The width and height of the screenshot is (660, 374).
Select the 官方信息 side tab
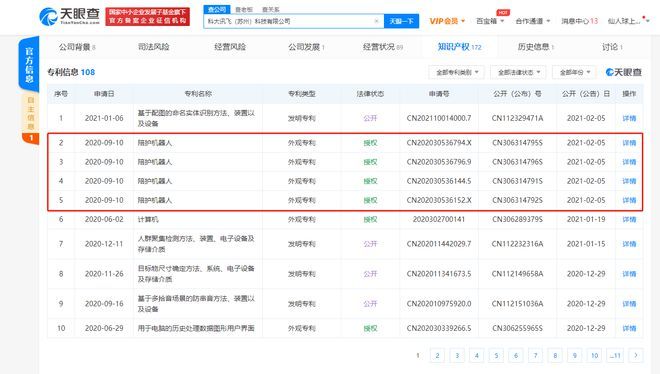tap(29, 65)
